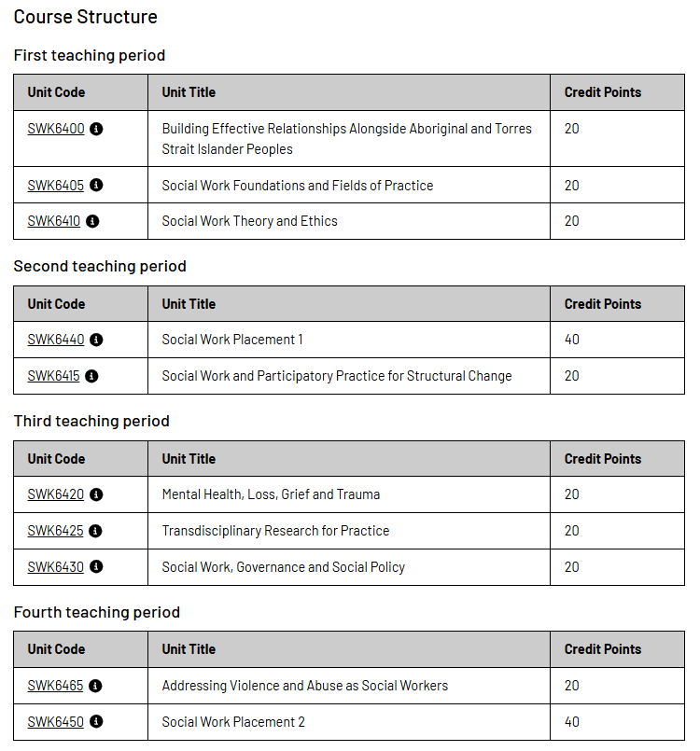Follow the SWK6405 unit link
This screenshot has width=700, height=751.
(56, 186)
